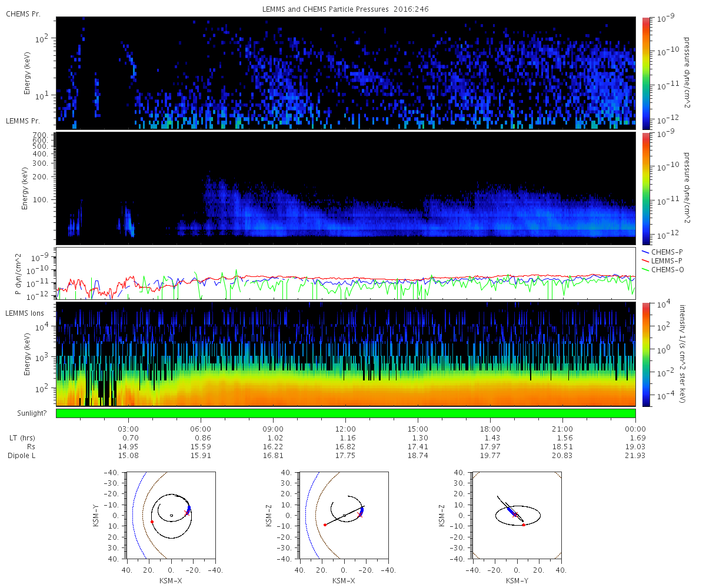Click the LEMMS pressure spectrogram panel
706x588 pixels.
point(346,188)
